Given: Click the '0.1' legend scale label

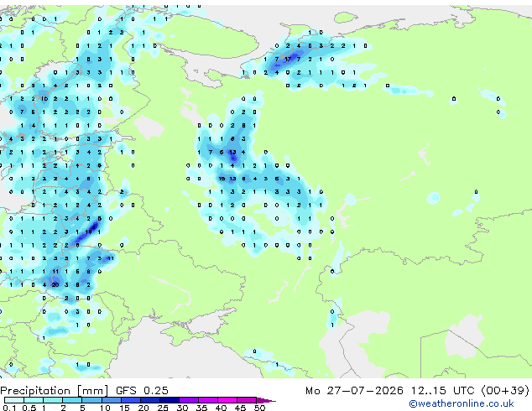Looking at the screenshot, I should (x=9, y=408).
